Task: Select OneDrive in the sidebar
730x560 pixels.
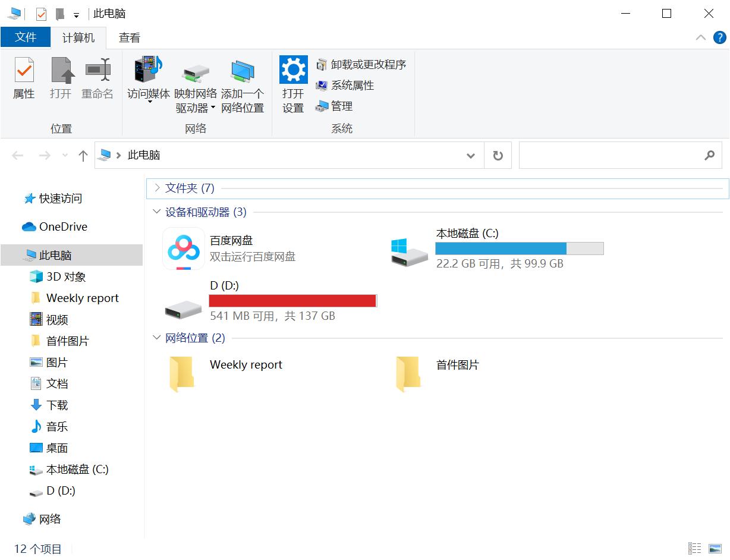Action: [62, 226]
